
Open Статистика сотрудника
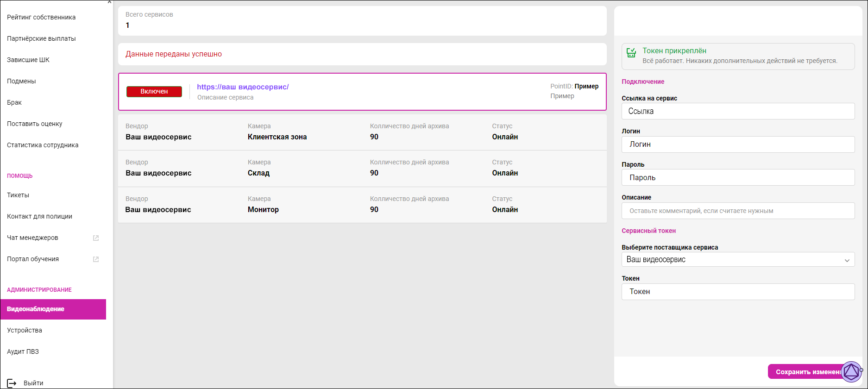coord(43,145)
